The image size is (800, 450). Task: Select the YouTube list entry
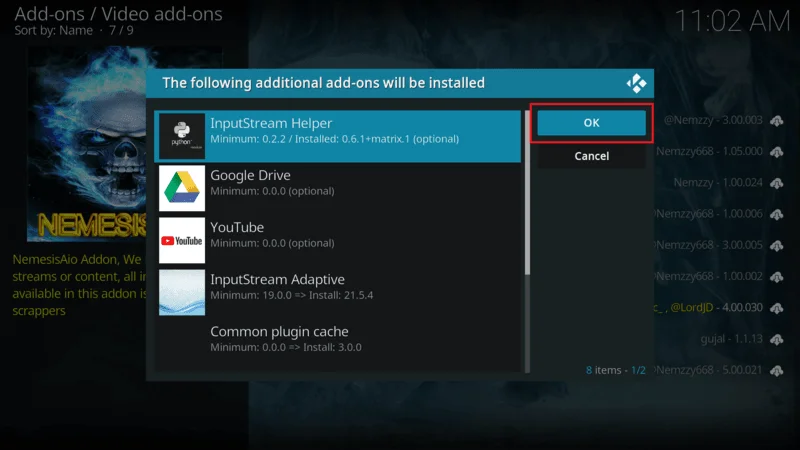tap(338, 240)
